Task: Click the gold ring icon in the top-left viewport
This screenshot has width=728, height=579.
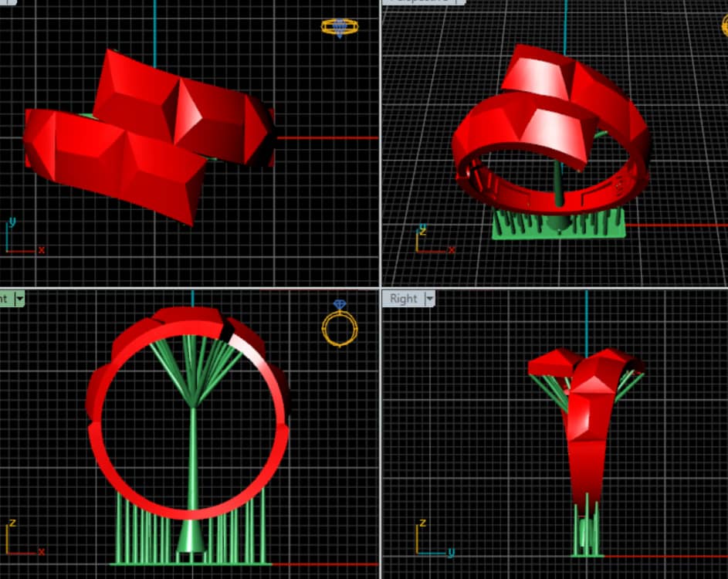Action: click(339, 27)
